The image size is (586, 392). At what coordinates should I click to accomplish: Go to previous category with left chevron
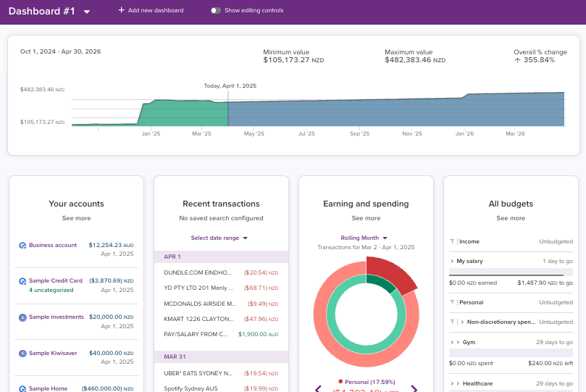coord(318,388)
